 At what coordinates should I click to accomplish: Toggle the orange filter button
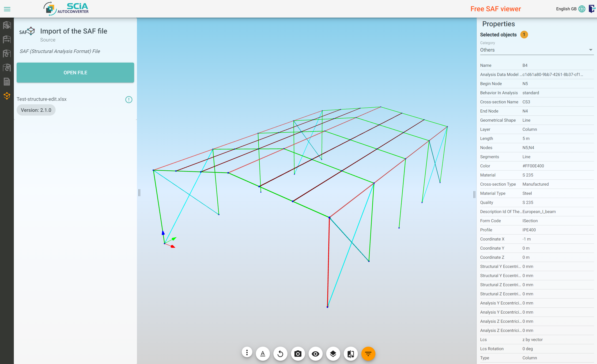(x=368, y=354)
